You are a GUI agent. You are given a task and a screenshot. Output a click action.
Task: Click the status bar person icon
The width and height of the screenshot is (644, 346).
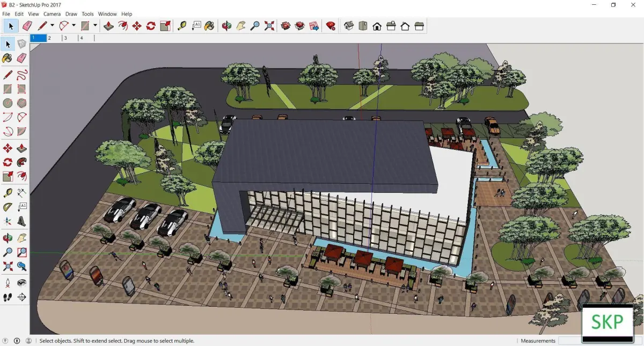pos(28,341)
